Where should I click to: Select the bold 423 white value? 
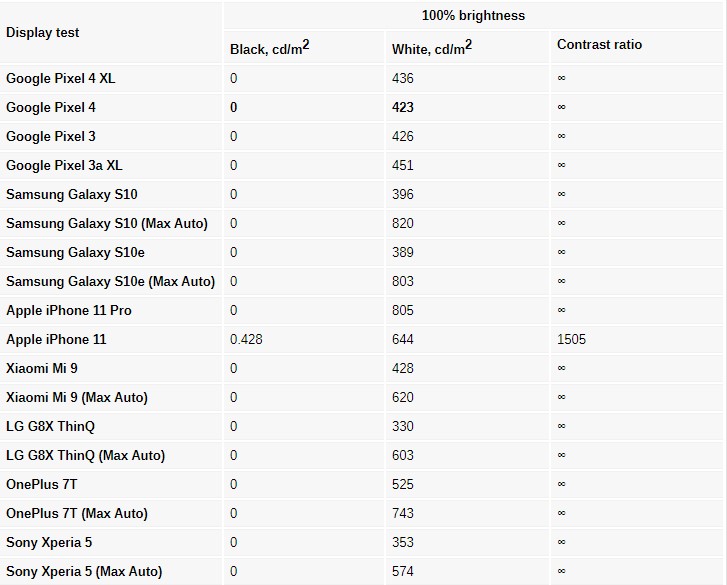[x=402, y=108]
